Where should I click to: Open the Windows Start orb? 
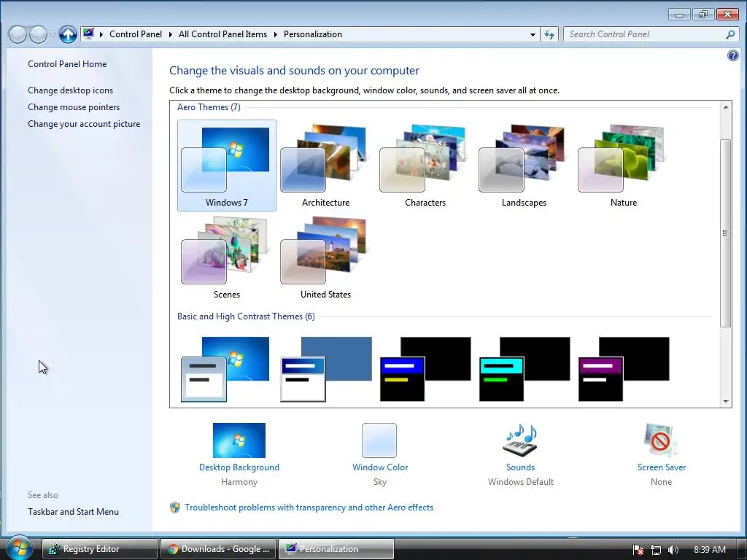click(x=19, y=548)
